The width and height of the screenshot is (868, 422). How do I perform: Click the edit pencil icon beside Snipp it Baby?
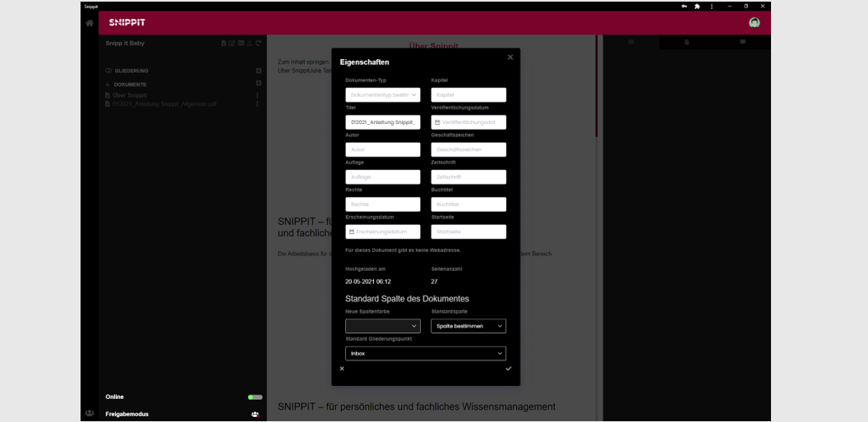click(232, 44)
